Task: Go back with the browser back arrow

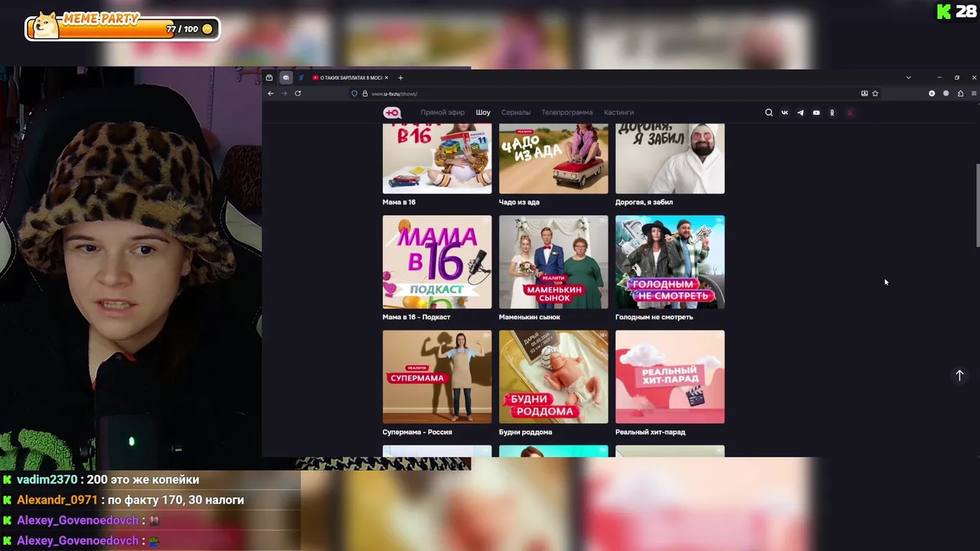Action: point(270,93)
